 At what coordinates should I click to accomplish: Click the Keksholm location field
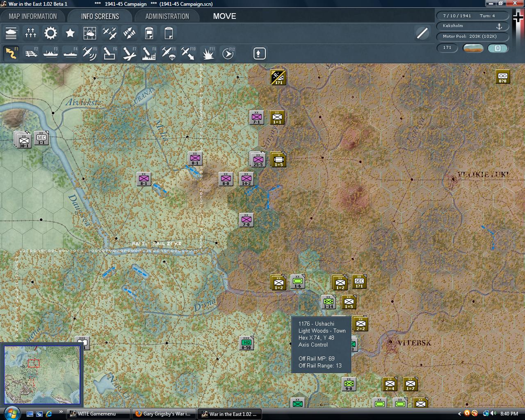point(473,26)
